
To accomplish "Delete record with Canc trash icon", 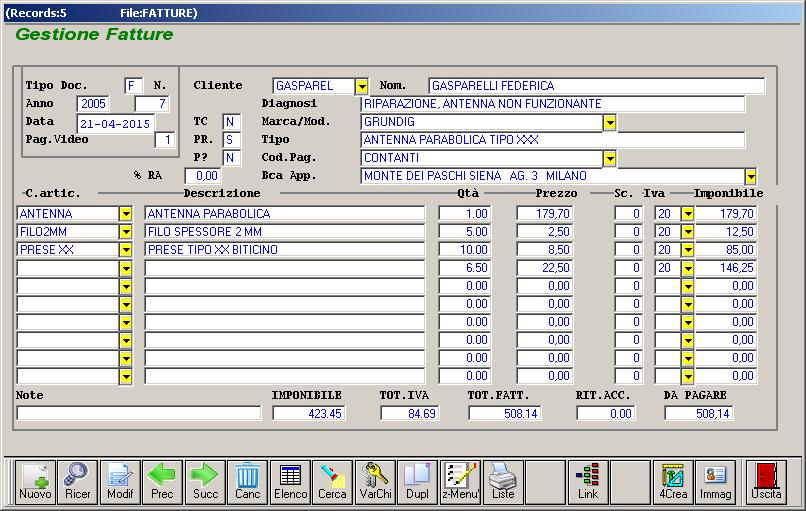I will point(247,481).
